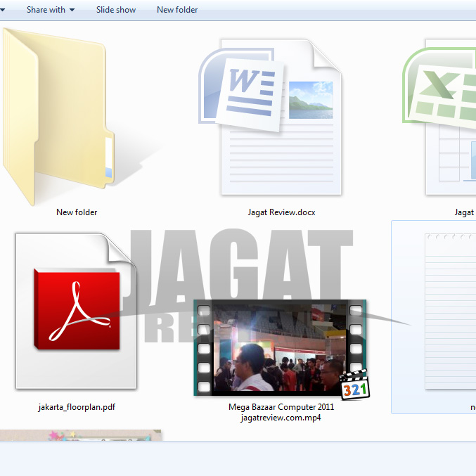Click New folder button in toolbar
The image size is (476, 476).
(177, 10)
